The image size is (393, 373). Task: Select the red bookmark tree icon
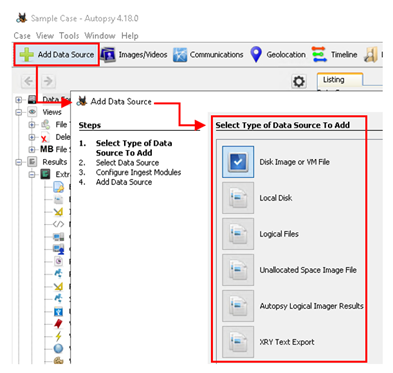pyautogui.click(x=58, y=324)
